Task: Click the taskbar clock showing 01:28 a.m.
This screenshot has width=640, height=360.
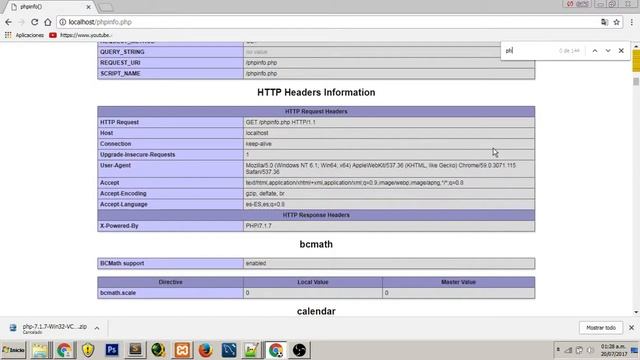Action: [x=613, y=350]
